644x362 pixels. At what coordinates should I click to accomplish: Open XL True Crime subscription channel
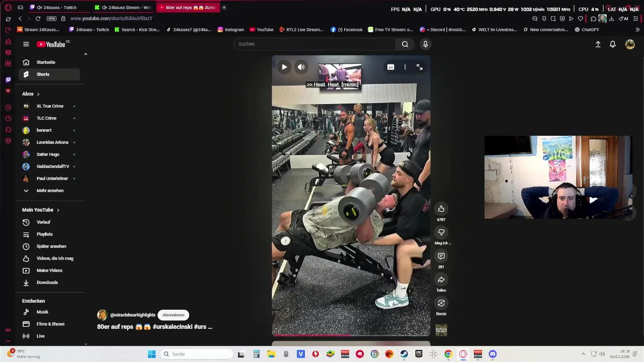[x=49, y=106]
